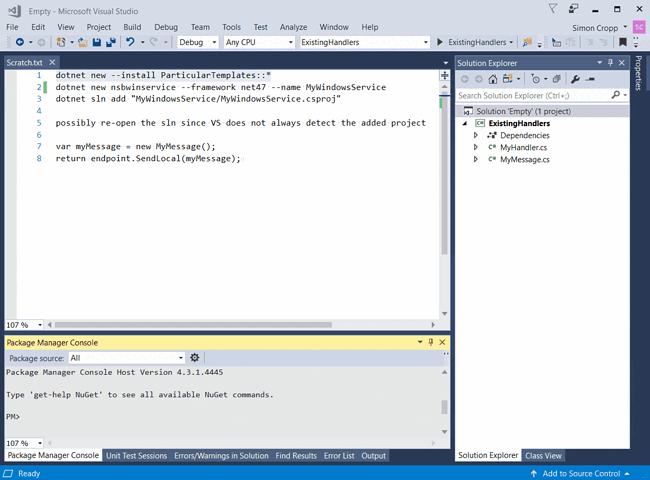650x480 pixels.
Task: Click Sync with Active Document icon
Action: pos(507,79)
